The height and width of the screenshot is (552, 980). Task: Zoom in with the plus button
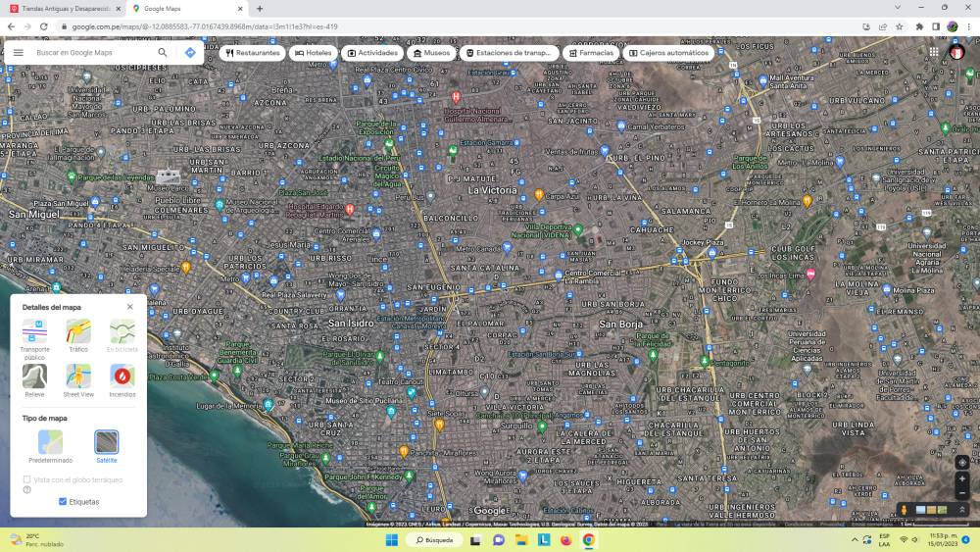pos(962,479)
